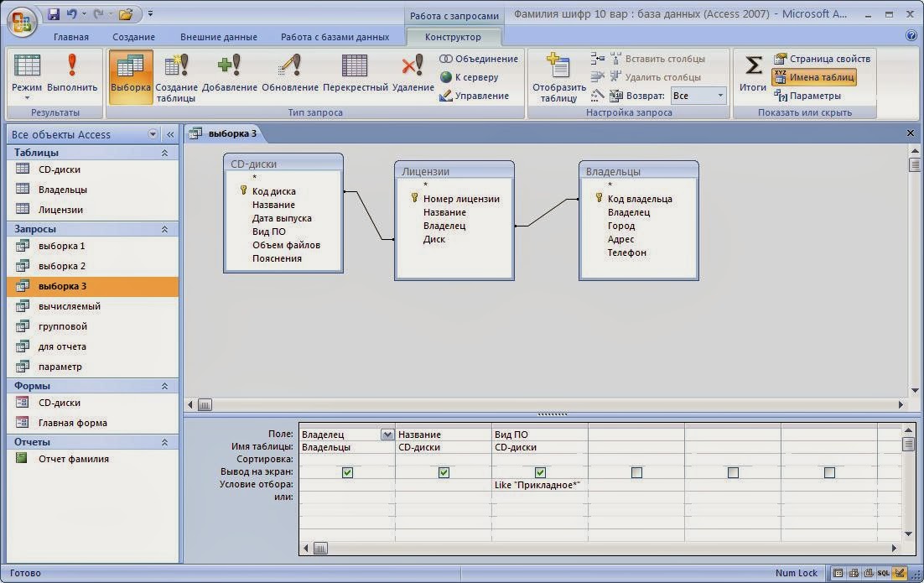Click К серверу pass-through button
The height and width of the screenshot is (583, 924).
469,77
